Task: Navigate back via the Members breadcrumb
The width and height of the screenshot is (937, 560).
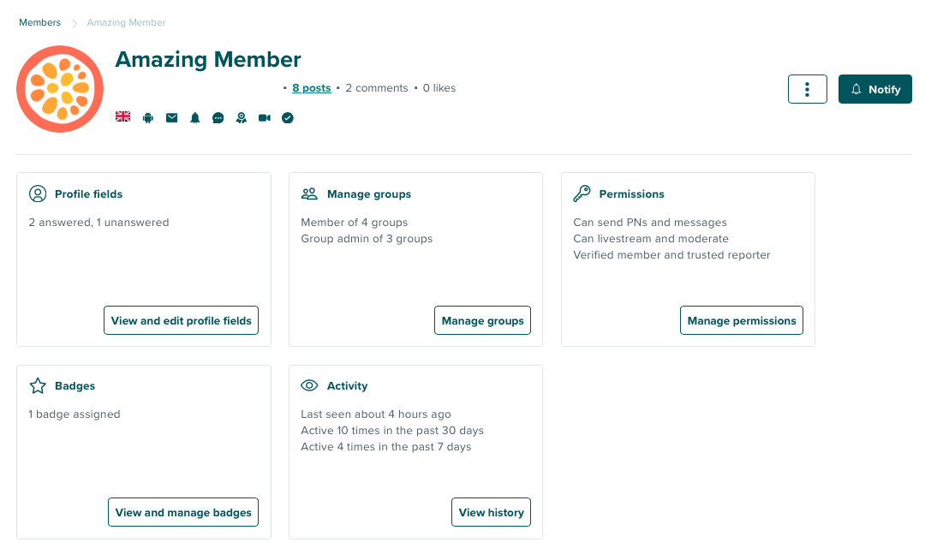Action: (x=39, y=22)
